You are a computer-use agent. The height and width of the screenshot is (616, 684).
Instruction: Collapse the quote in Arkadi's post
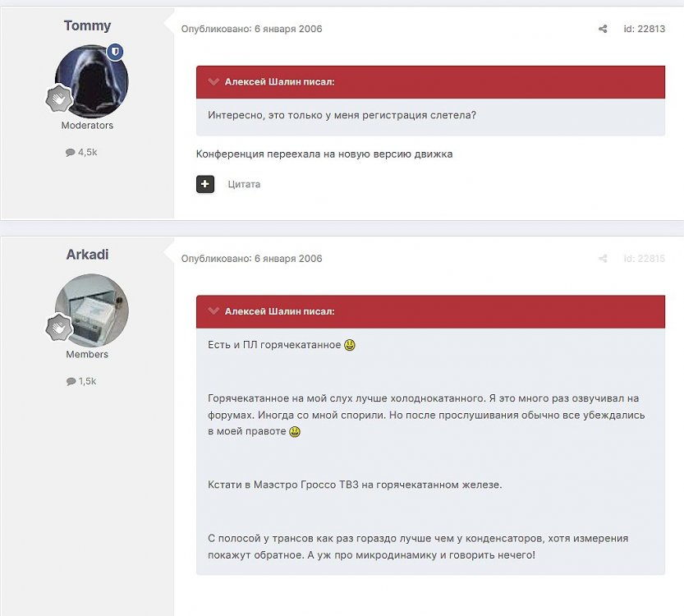click(213, 311)
